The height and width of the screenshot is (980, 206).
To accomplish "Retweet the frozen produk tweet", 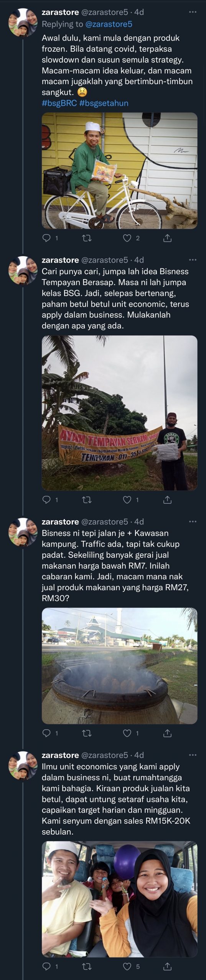I will tap(87, 238).
